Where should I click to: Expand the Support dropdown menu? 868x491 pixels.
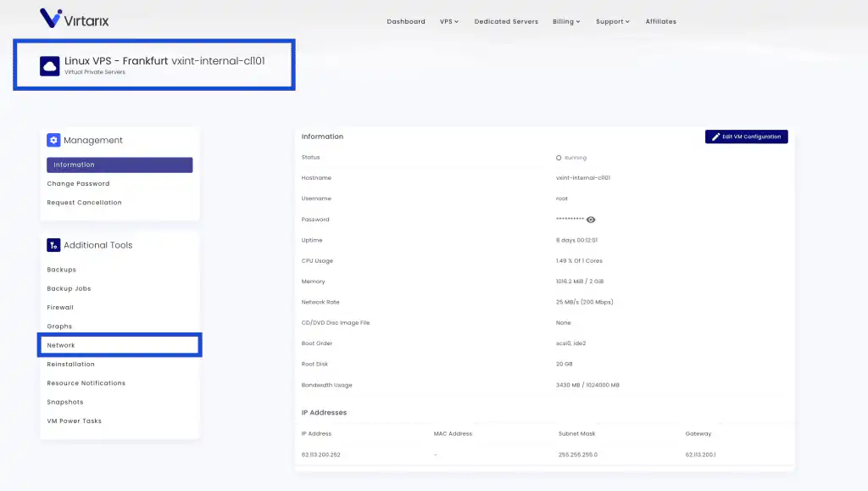[612, 21]
